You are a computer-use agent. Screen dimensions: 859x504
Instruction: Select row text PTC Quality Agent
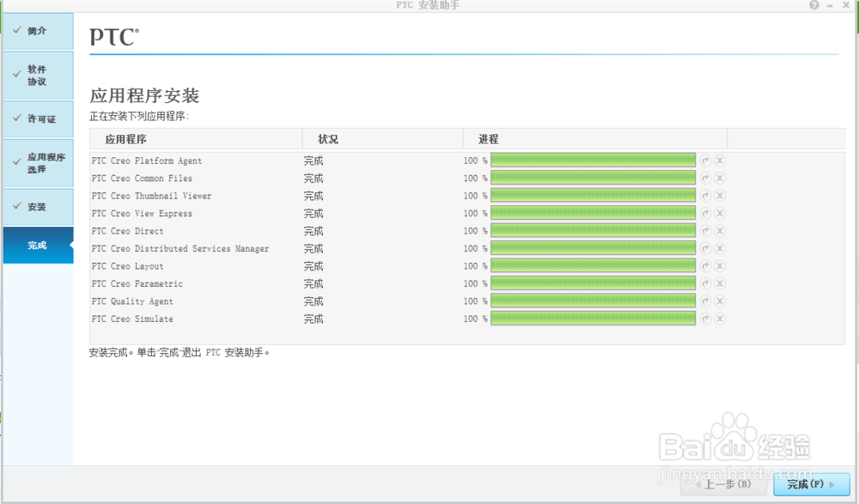(x=132, y=301)
